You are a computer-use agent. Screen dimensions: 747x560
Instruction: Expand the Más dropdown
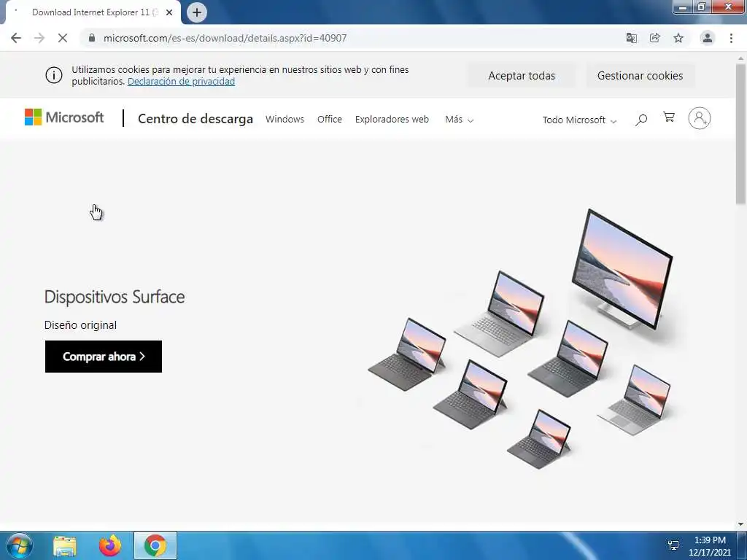coord(460,120)
